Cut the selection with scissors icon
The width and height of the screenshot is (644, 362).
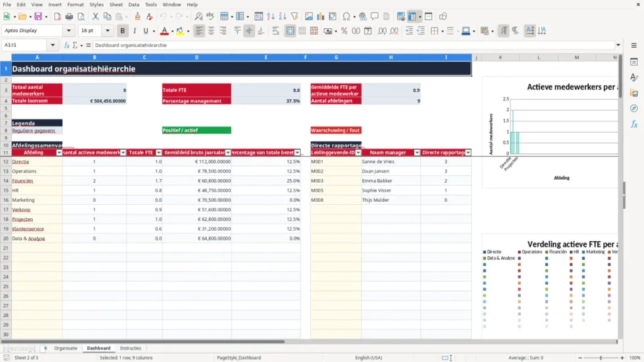(x=96, y=16)
